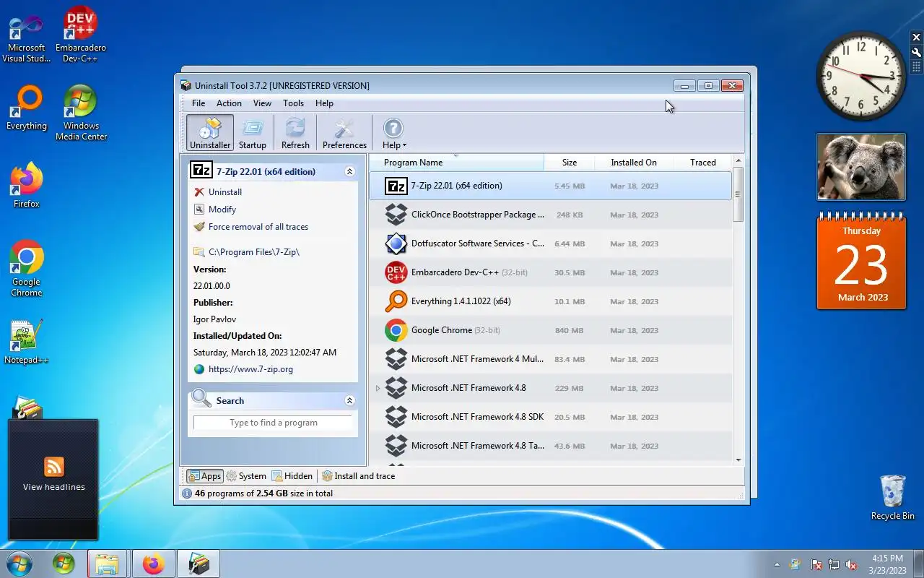Viewport: 924px width, 578px height.
Task: Click the 7-Zip icon in program list
Action: [x=396, y=186]
